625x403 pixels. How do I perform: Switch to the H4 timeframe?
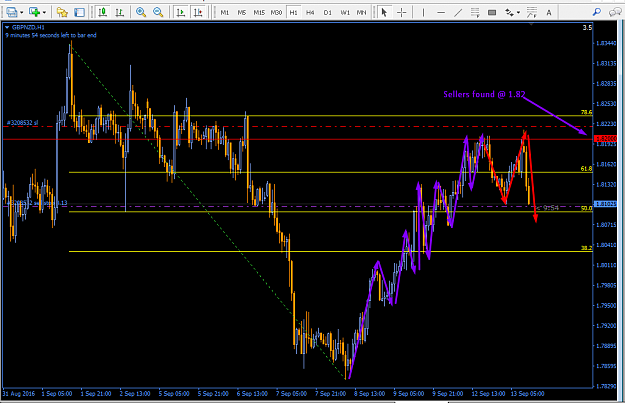tap(310, 13)
